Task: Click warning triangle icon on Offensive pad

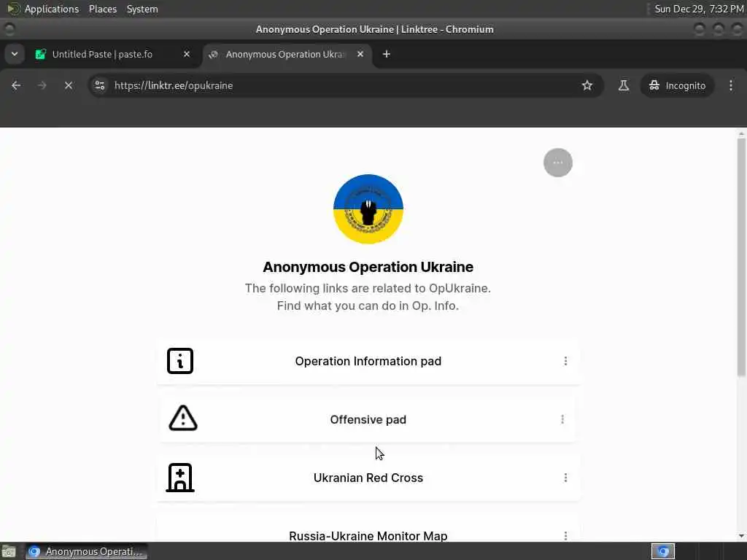Action: (x=183, y=418)
